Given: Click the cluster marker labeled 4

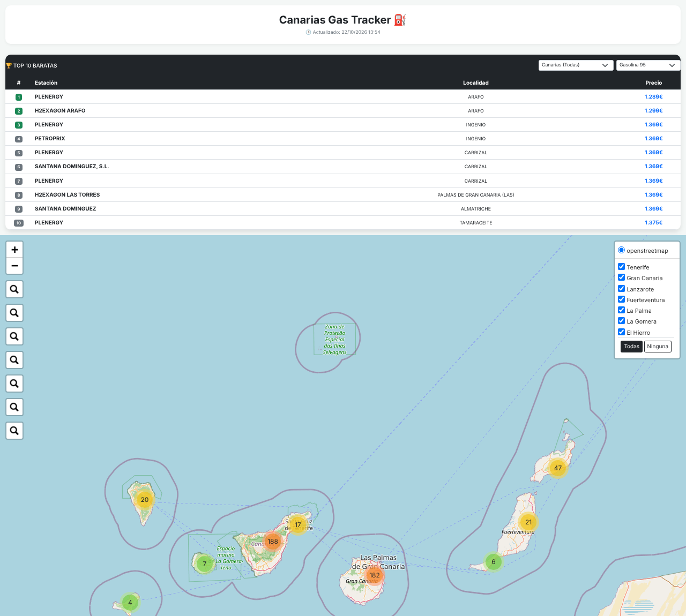Looking at the screenshot, I should [130, 603].
